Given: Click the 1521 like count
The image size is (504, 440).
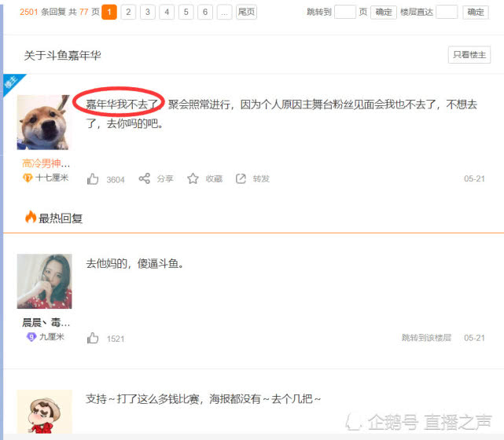Looking at the screenshot, I should click(x=116, y=339).
